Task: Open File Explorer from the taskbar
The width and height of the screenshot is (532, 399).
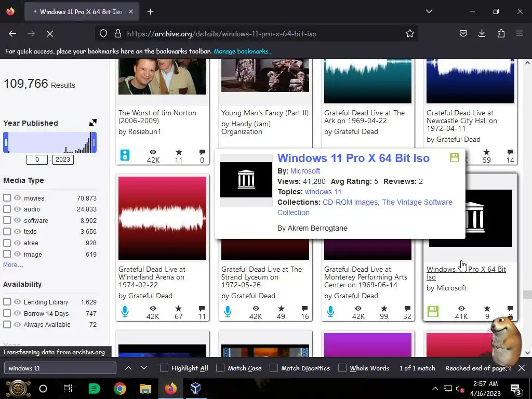Action: tap(145, 389)
